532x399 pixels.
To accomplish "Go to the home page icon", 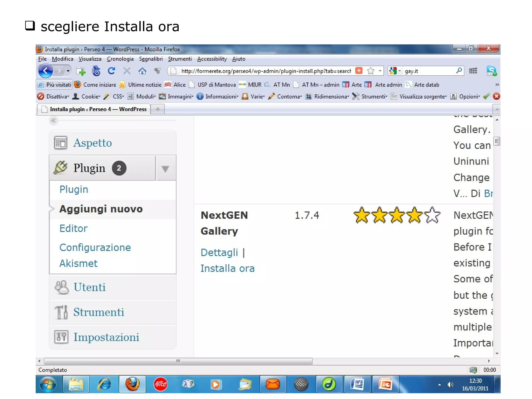I will (142, 71).
